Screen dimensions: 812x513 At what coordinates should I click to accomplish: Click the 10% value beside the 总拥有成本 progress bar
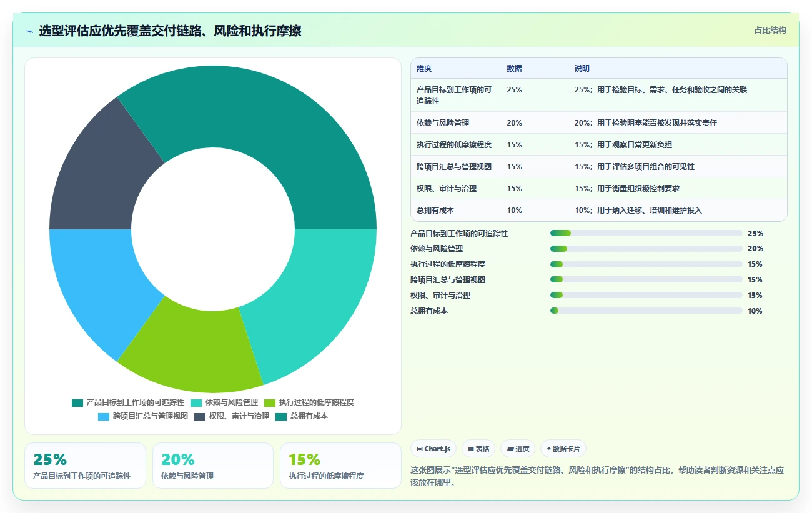[x=755, y=311]
